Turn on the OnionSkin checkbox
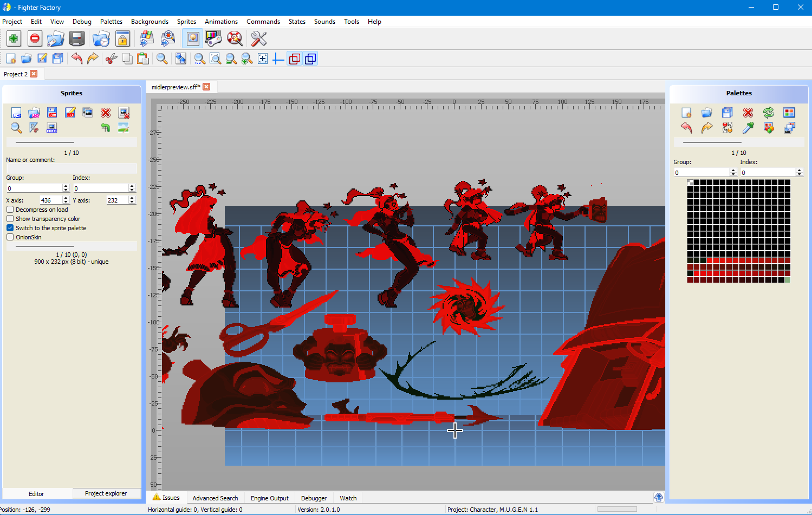The image size is (812, 515). click(10, 237)
